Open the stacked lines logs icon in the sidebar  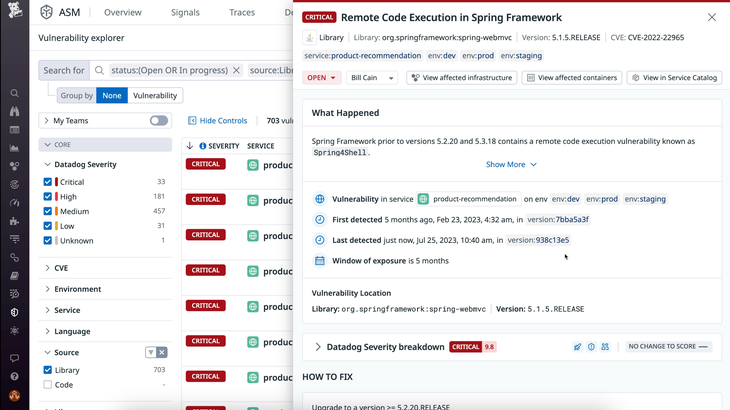14,239
